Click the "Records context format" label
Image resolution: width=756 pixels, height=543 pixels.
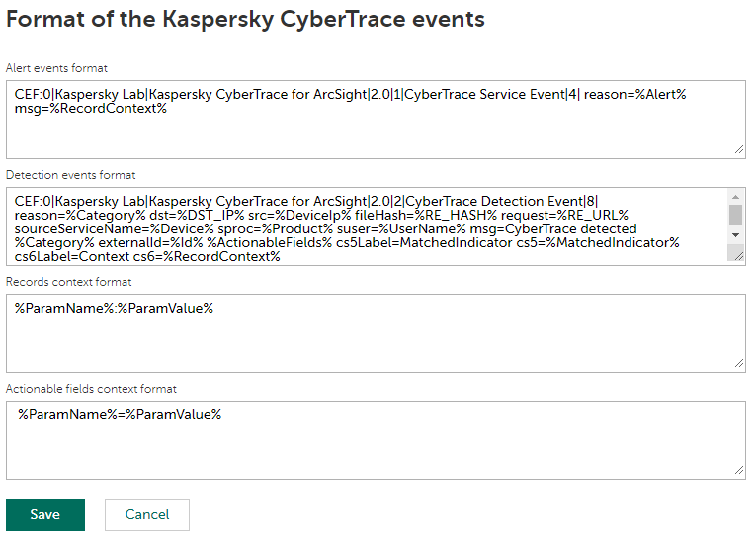click(68, 282)
